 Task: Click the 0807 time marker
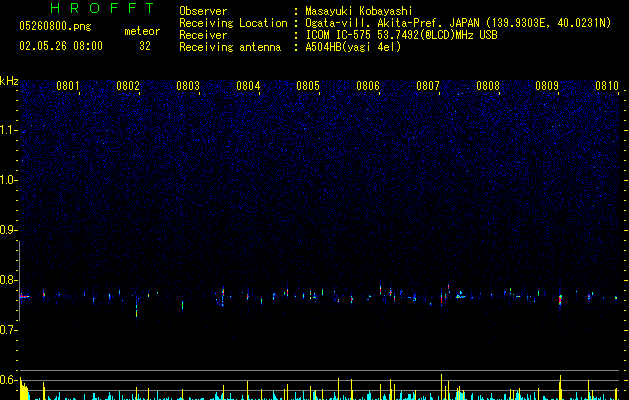click(428, 86)
